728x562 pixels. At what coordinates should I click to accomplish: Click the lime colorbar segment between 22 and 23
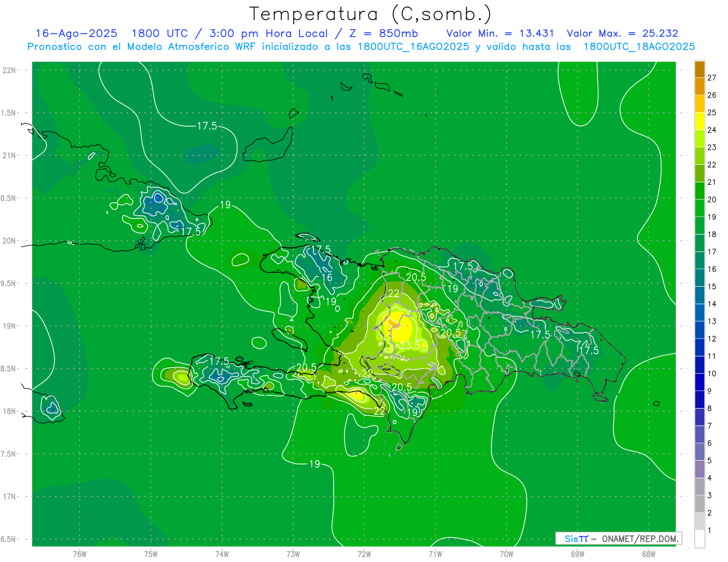pos(699,156)
